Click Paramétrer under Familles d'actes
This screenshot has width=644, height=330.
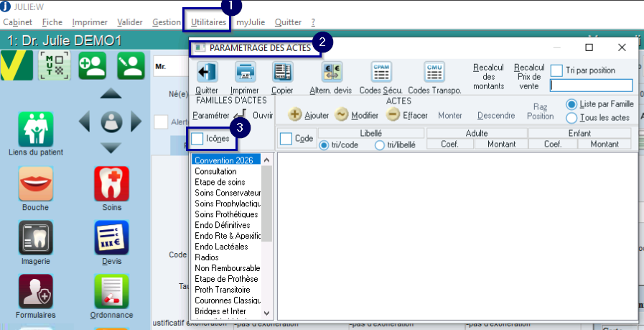point(210,116)
